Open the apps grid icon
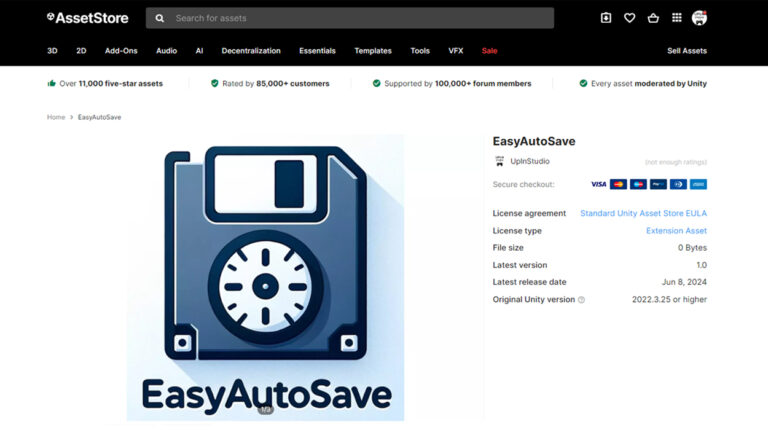768x430 pixels. (x=676, y=18)
